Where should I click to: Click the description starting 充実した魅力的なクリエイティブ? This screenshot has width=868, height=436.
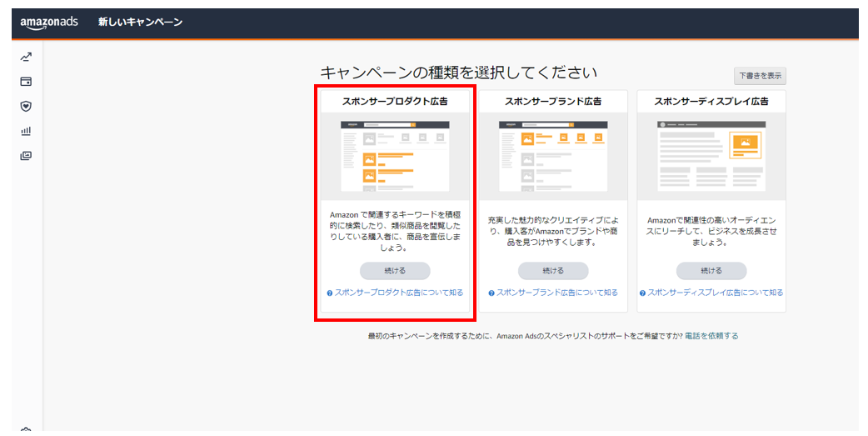tap(553, 231)
